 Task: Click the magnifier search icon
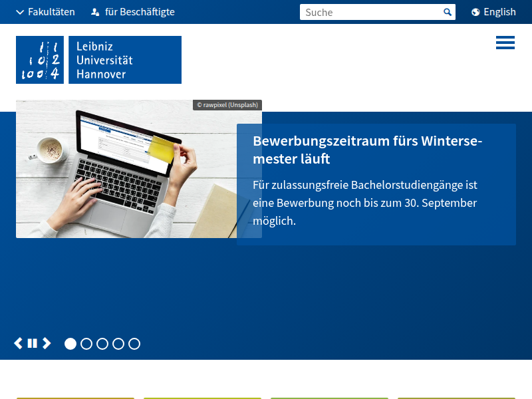448,12
